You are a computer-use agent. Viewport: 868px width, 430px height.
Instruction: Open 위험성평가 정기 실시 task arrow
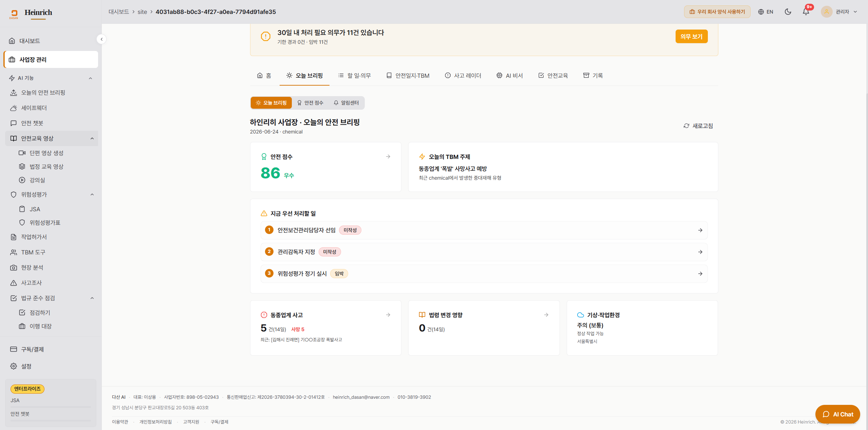(x=700, y=274)
